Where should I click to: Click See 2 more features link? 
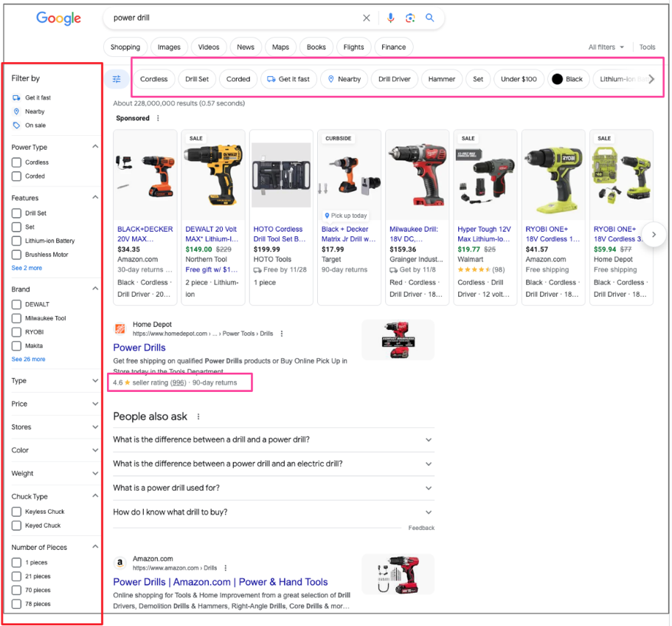27,268
